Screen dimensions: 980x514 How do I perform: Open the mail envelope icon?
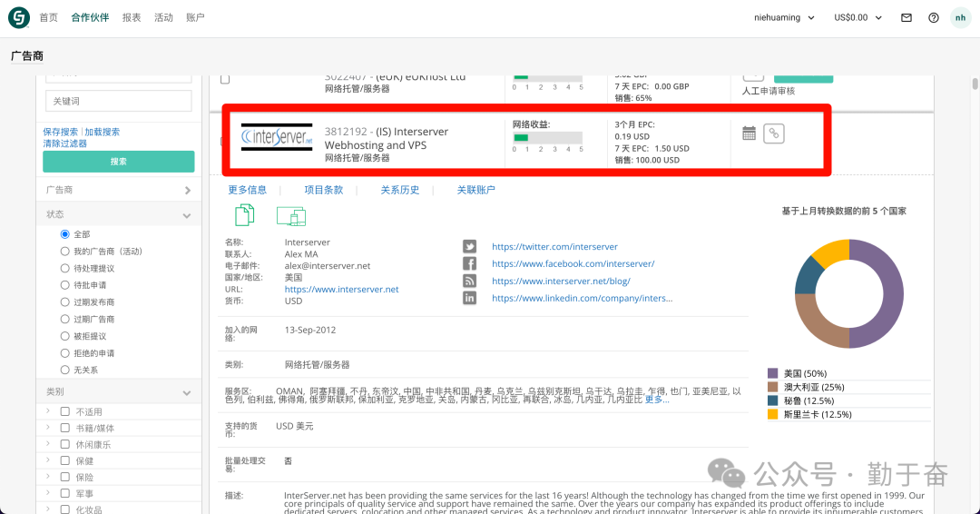(906, 17)
